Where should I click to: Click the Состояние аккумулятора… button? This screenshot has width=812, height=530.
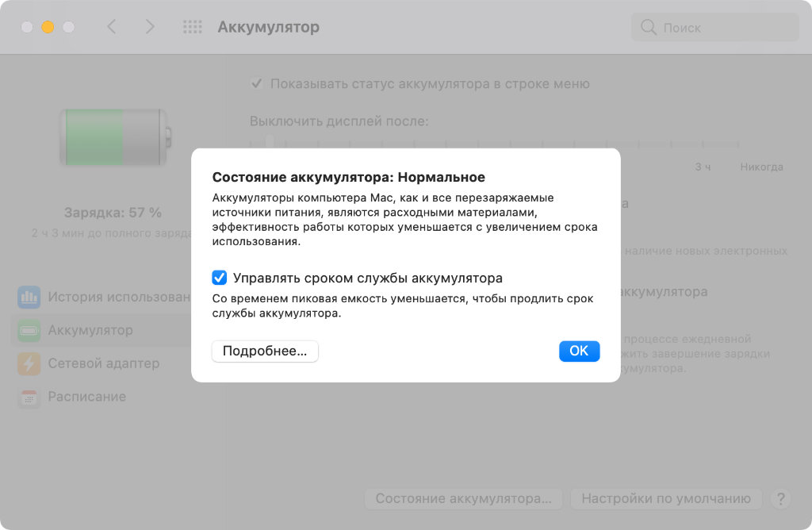[463, 499]
